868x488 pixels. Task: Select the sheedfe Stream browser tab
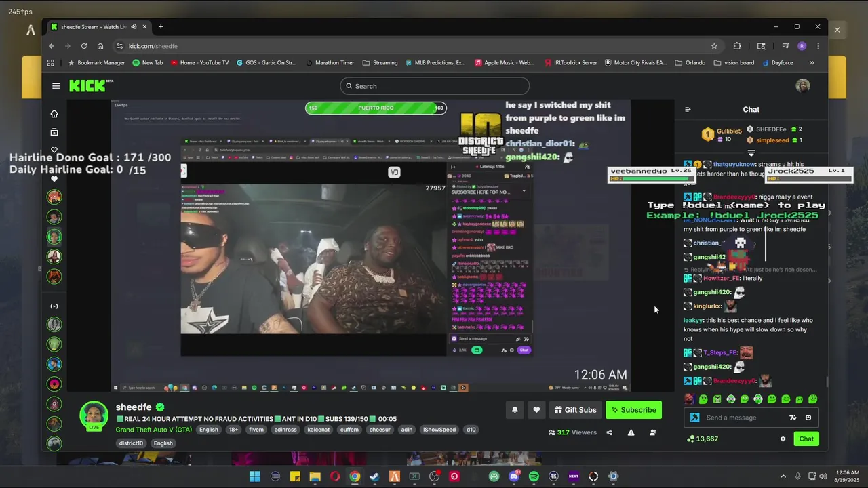(99, 27)
